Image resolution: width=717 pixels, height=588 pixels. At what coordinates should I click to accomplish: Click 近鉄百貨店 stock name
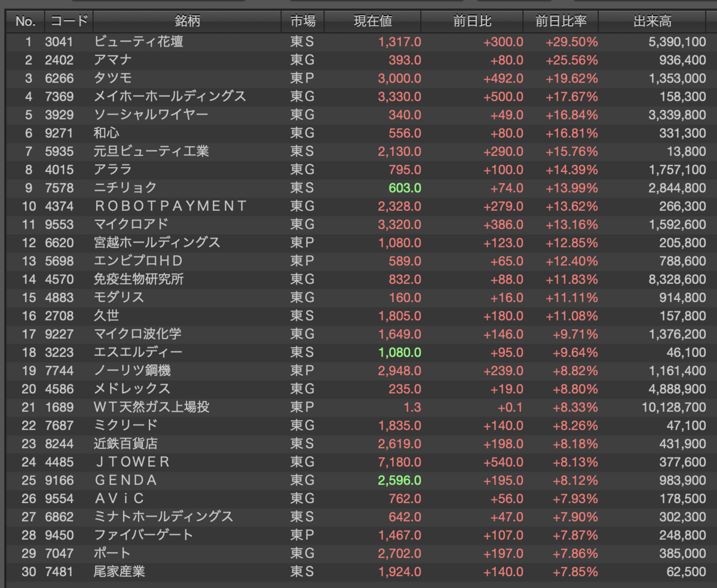pyautogui.click(x=125, y=443)
